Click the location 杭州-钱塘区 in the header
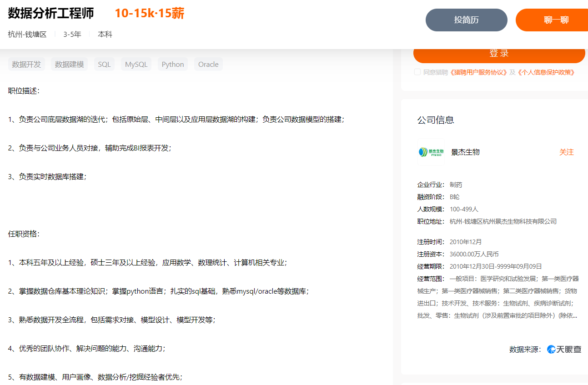The width and height of the screenshot is (588, 385). pos(27,35)
